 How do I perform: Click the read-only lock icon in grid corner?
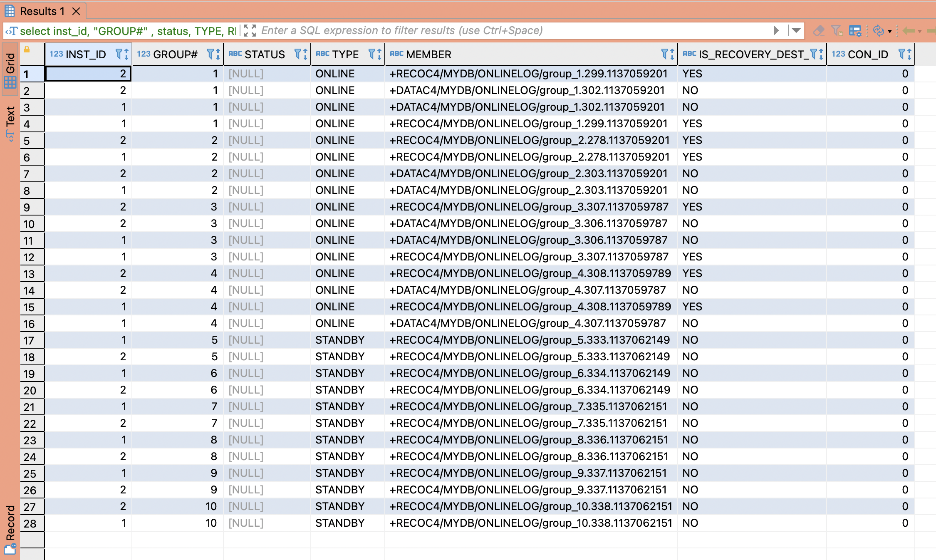coord(27,50)
